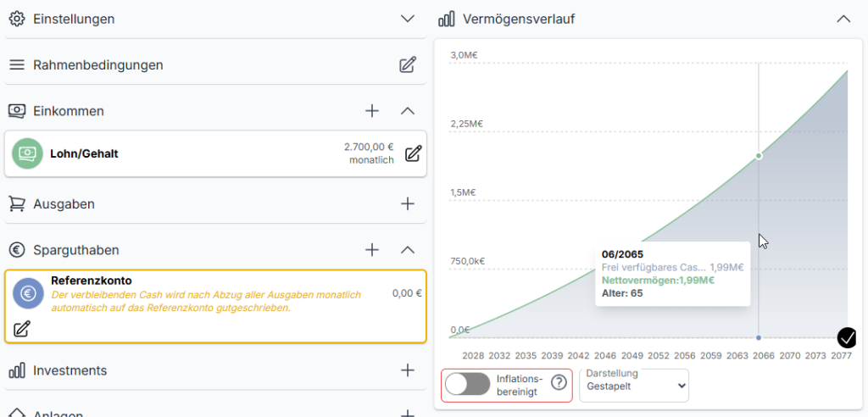The image size is (868, 417).
Task: Select the Referenzkonto title
Action: (x=92, y=281)
